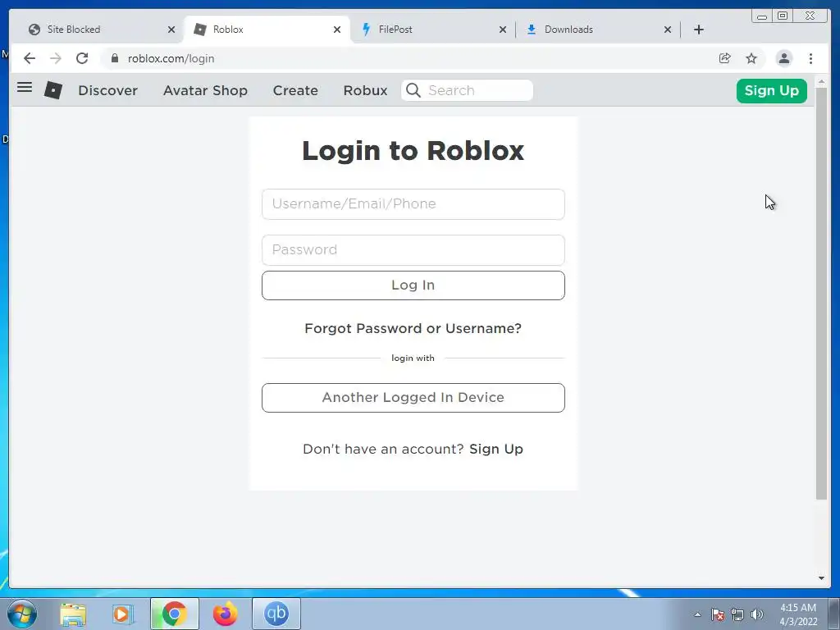Click the volume speaker tray icon
The width and height of the screenshot is (840, 630).
tap(757, 614)
